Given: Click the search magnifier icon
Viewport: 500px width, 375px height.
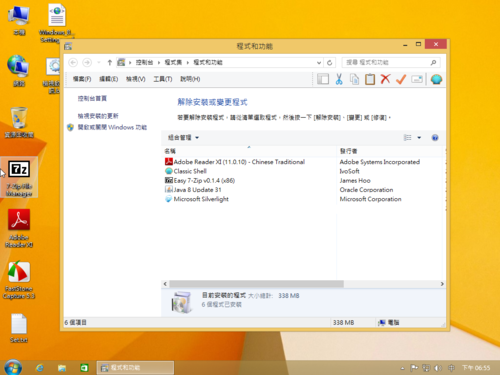Looking at the screenshot, I should pos(433,62).
